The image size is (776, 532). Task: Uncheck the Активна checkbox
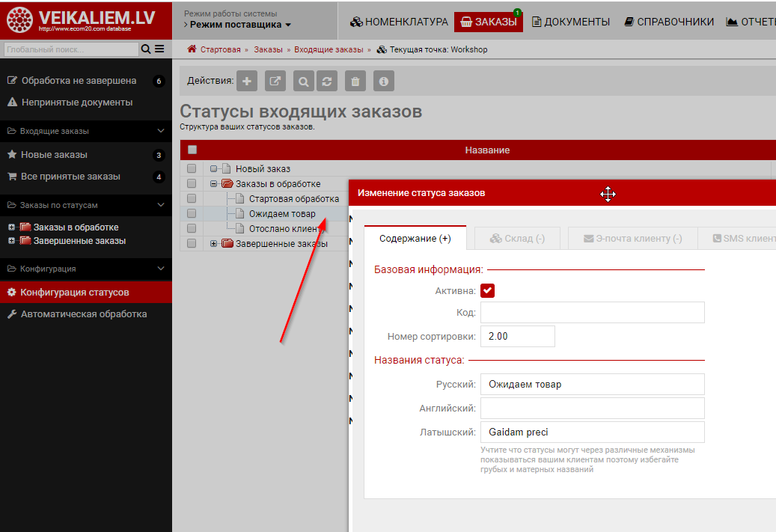[x=487, y=290]
